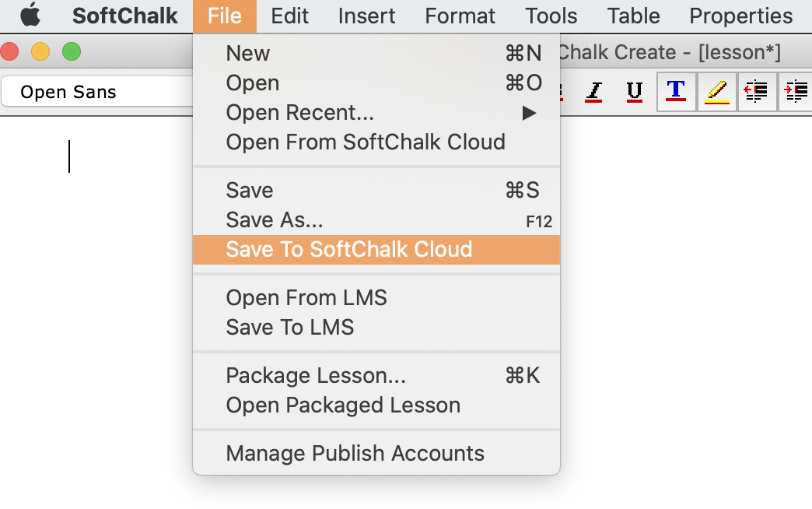Click Open From LMS

click(x=306, y=297)
